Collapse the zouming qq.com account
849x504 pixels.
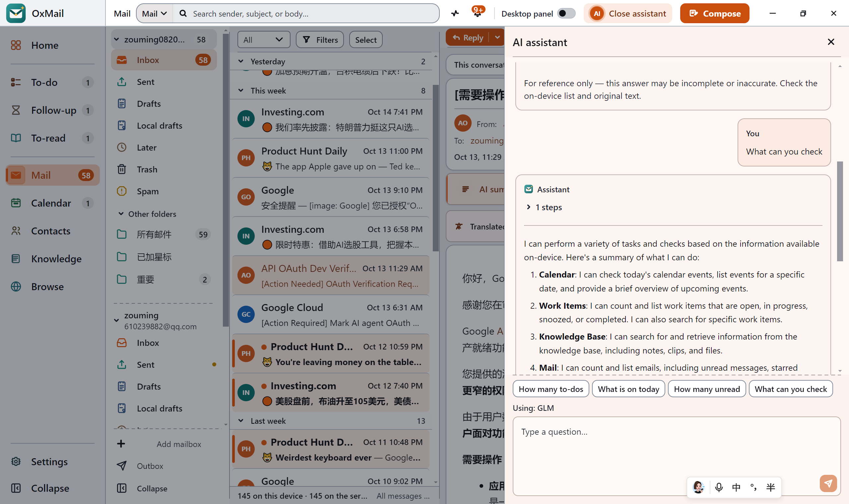point(116,320)
